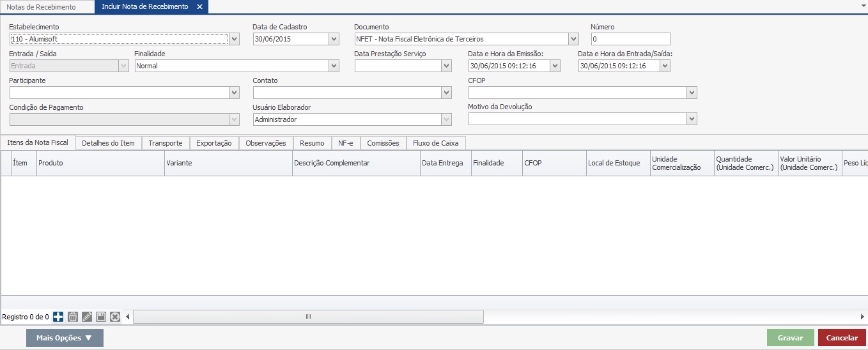868x350 pixels.
Task: Click the trash icon to delete record
Action: tap(73, 317)
